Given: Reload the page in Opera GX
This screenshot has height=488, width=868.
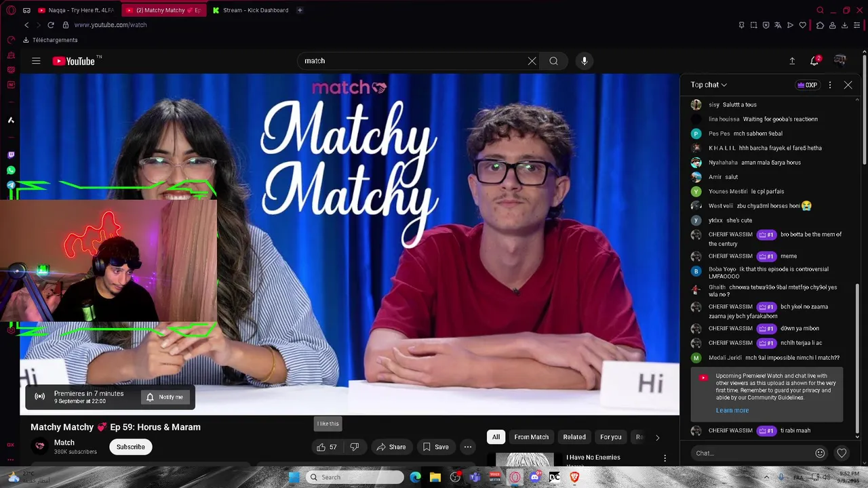Looking at the screenshot, I should click(x=51, y=25).
